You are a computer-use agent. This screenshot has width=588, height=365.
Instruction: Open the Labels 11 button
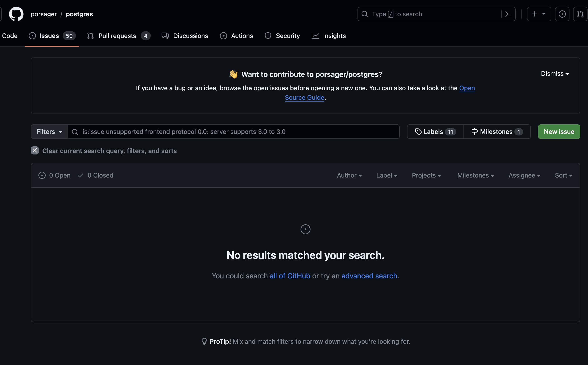coord(435,132)
